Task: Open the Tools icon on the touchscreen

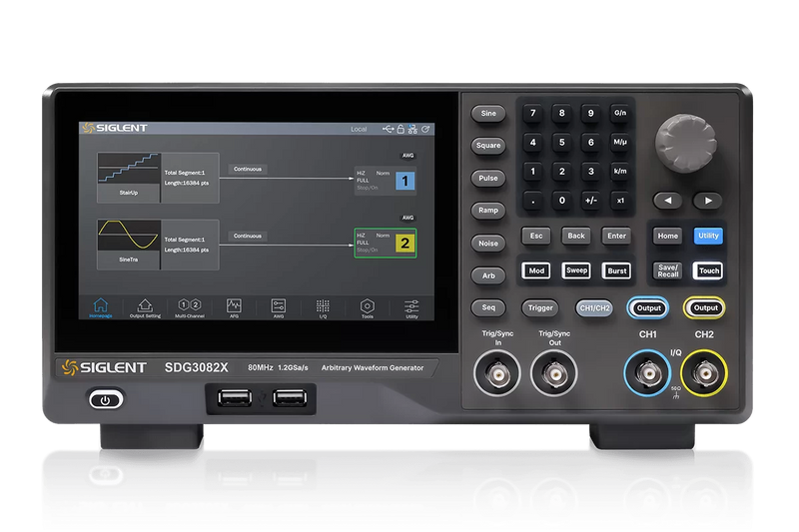Action: tap(367, 308)
